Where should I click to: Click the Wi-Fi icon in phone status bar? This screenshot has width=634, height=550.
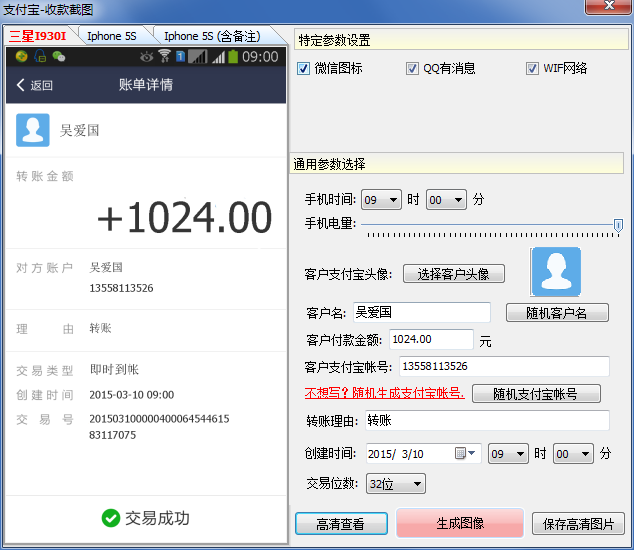[x=164, y=56]
